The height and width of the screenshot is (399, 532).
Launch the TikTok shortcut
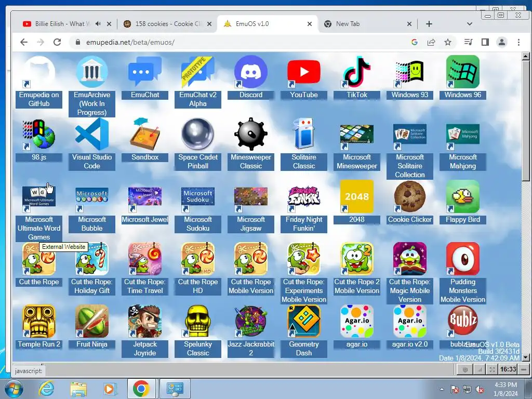pyautogui.click(x=356, y=72)
